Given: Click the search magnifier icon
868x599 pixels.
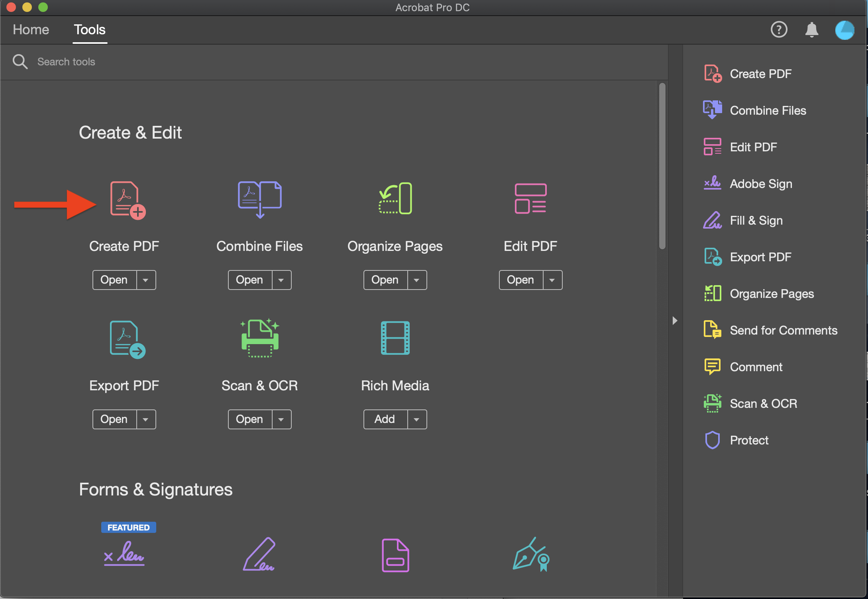Looking at the screenshot, I should [x=20, y=62].
